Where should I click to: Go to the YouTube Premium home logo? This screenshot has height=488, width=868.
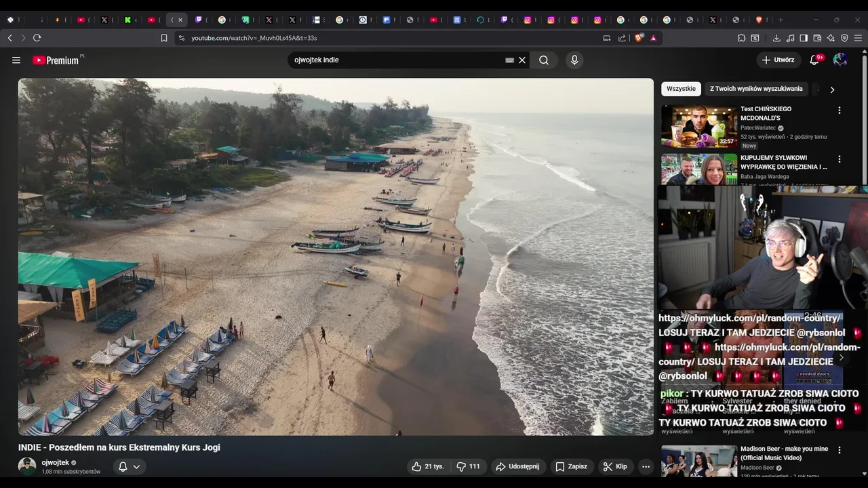click(56, 60)
